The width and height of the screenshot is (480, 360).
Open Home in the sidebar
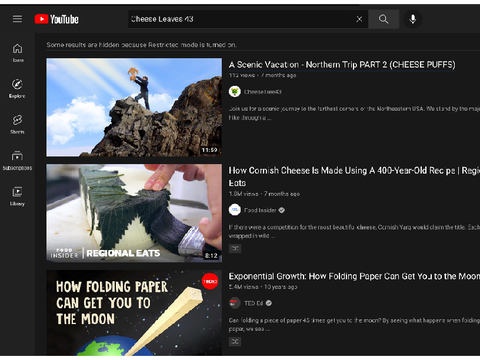click(17, 53)
